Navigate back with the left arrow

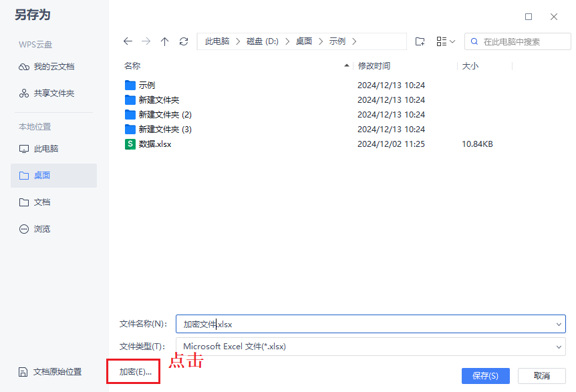(x=128, y=41)
